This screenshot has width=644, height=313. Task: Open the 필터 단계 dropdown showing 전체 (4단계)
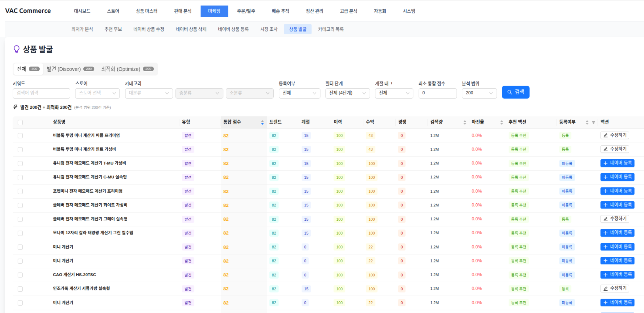tap(347, 93)
